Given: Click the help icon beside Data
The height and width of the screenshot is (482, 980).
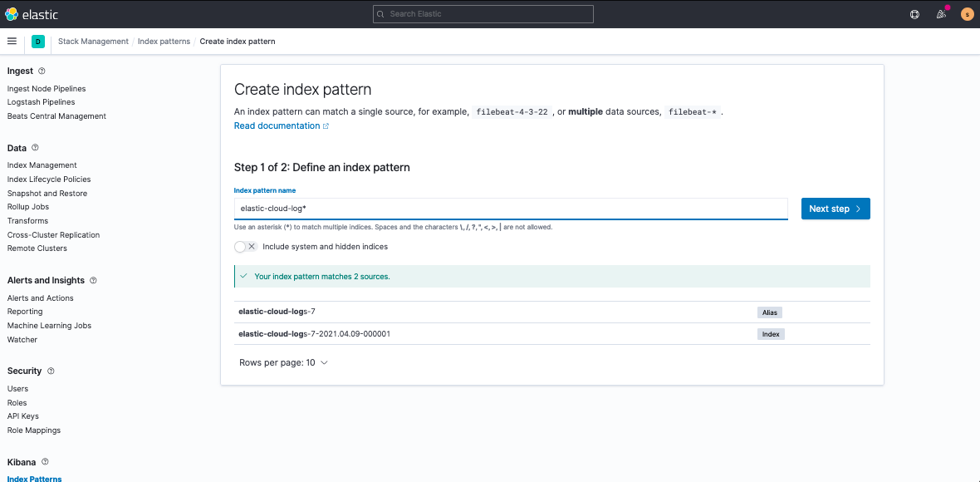Looking at the screenshot, I should pos(35,148).
